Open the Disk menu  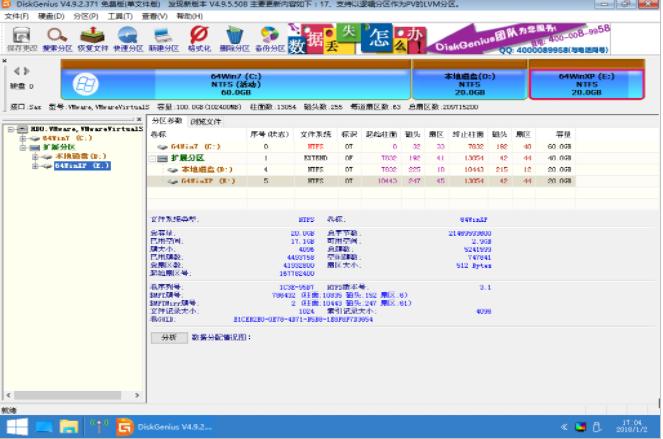click(51, 16)
